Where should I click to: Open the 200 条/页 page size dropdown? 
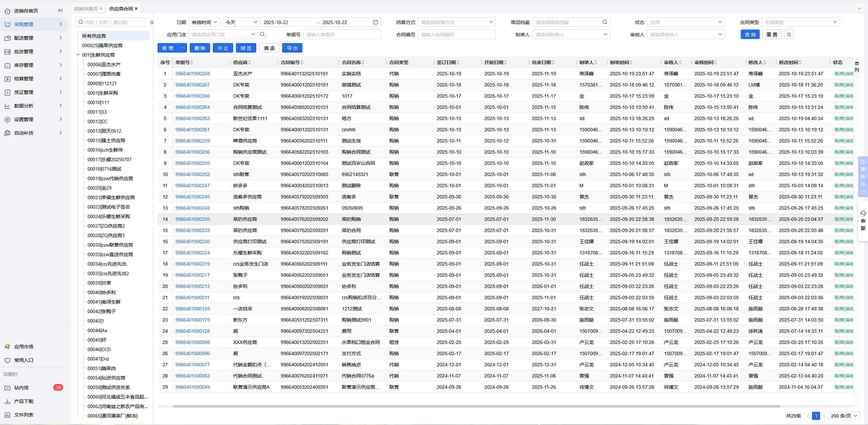(x=844, y=416)
